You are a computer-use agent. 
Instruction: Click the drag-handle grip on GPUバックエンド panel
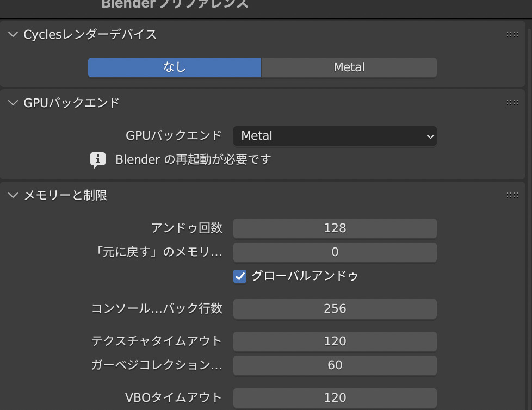pyautogui.click(x=512, y=103)
